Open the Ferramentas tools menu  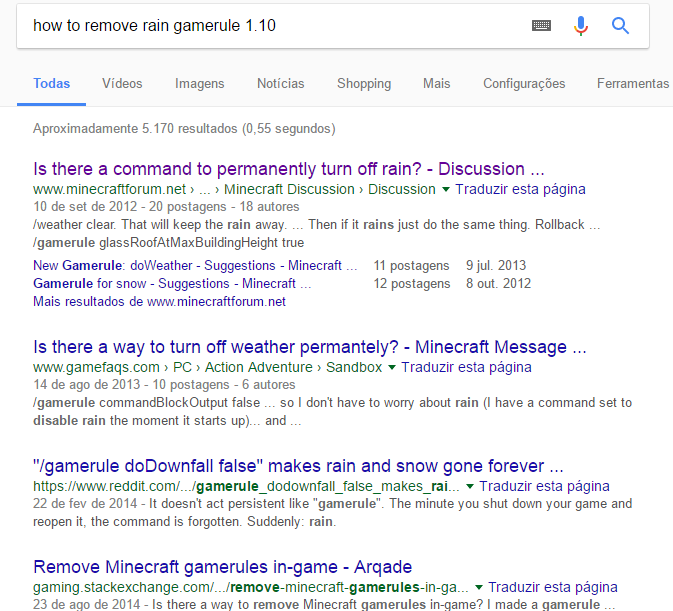633,83
